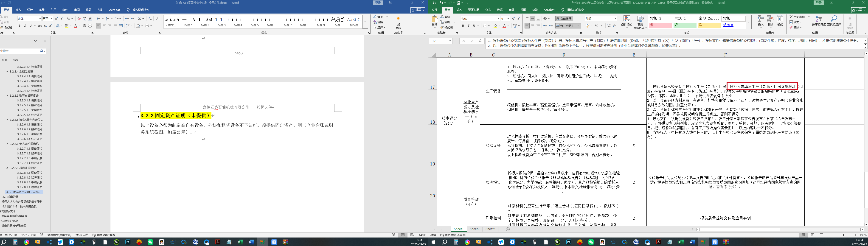Increase paragraph indent in Word ribbon
This screenshot has height=246, width=868.
tap(132, 19)
